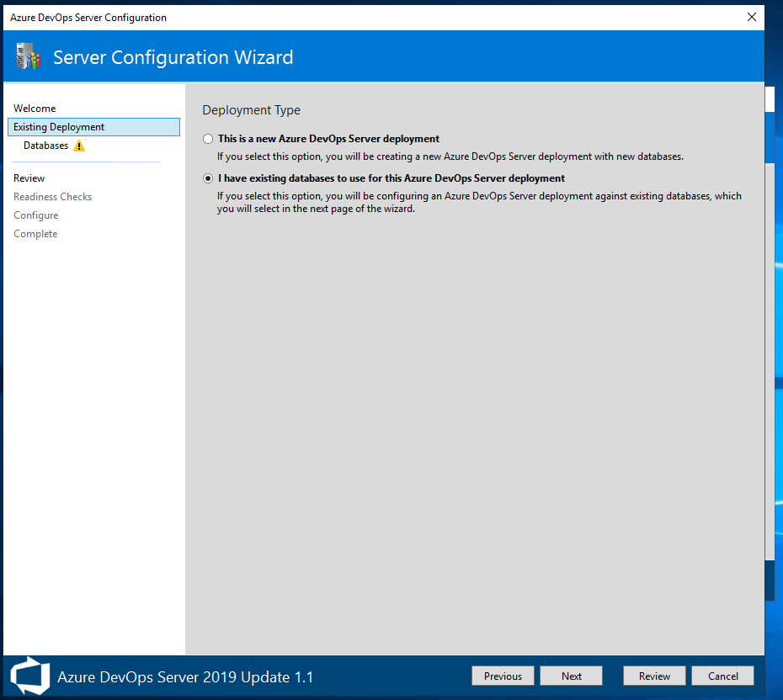
Task: Open the Databases step in sidebar
Action: pos(46,146)
